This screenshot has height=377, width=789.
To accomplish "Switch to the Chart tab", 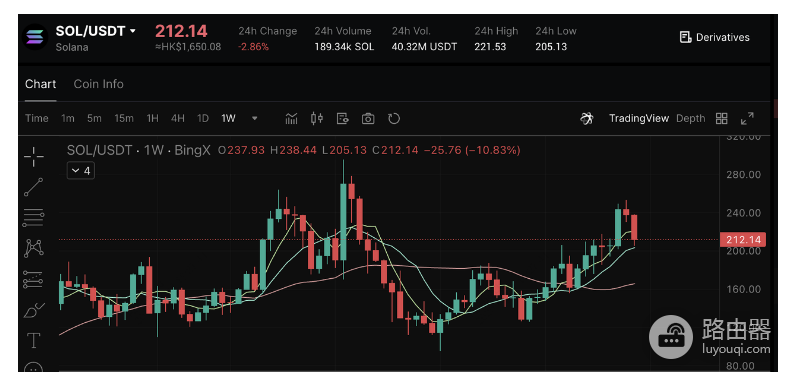I will point(41,84).
